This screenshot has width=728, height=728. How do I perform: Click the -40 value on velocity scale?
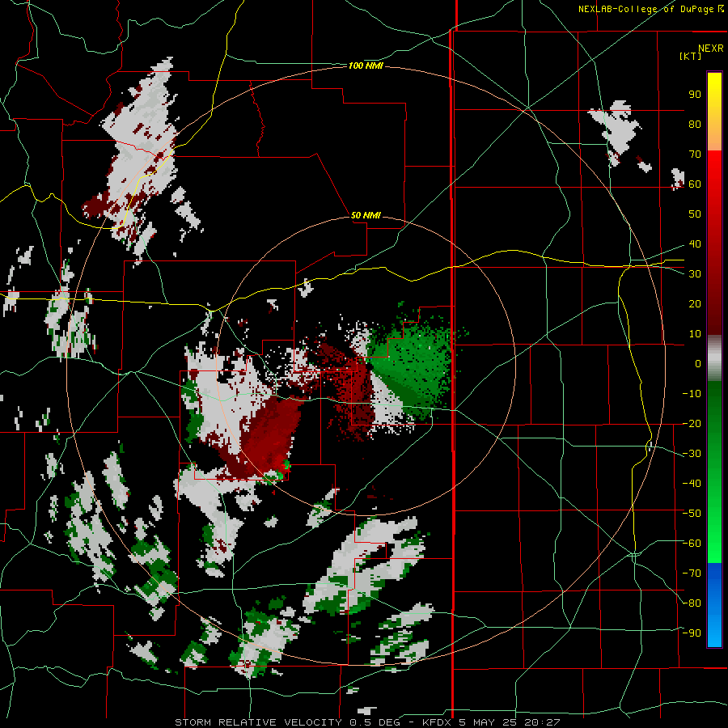coord(692,484)
